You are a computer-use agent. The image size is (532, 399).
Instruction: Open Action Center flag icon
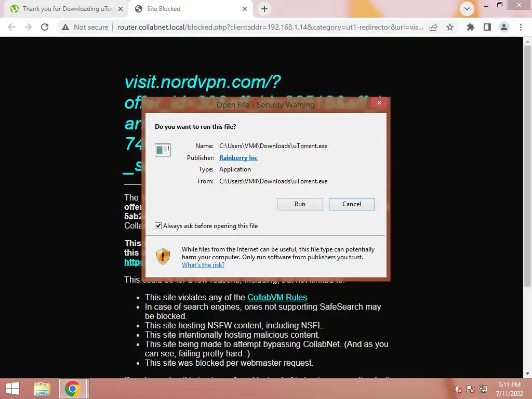click(x=470, y=389)
